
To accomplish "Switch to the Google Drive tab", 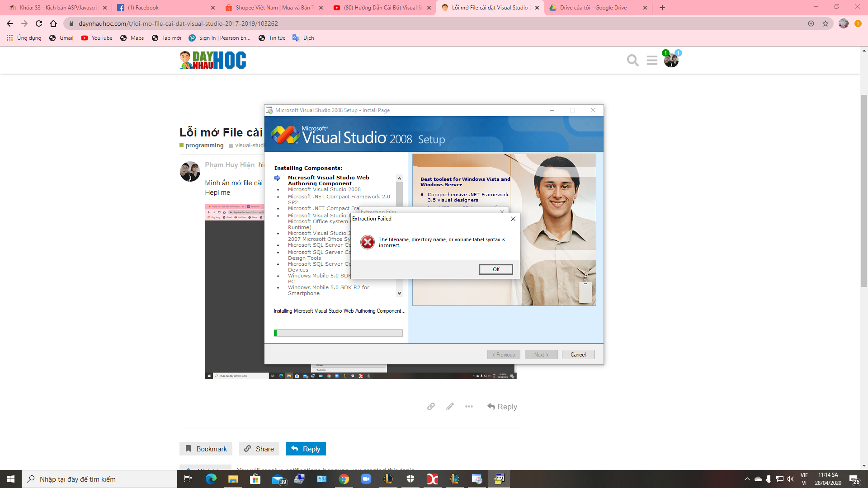I will click(597, 8).
